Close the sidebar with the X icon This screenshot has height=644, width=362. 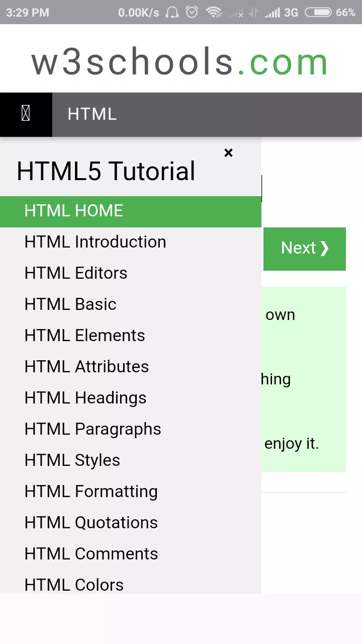click(228, 152)
